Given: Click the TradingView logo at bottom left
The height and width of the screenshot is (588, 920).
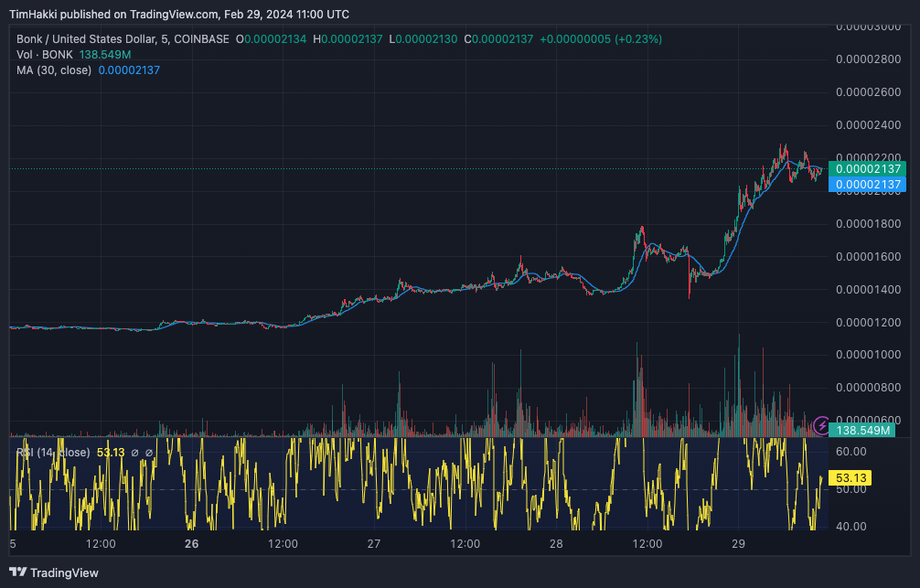Looking at the screenshot, I should 54,572.
